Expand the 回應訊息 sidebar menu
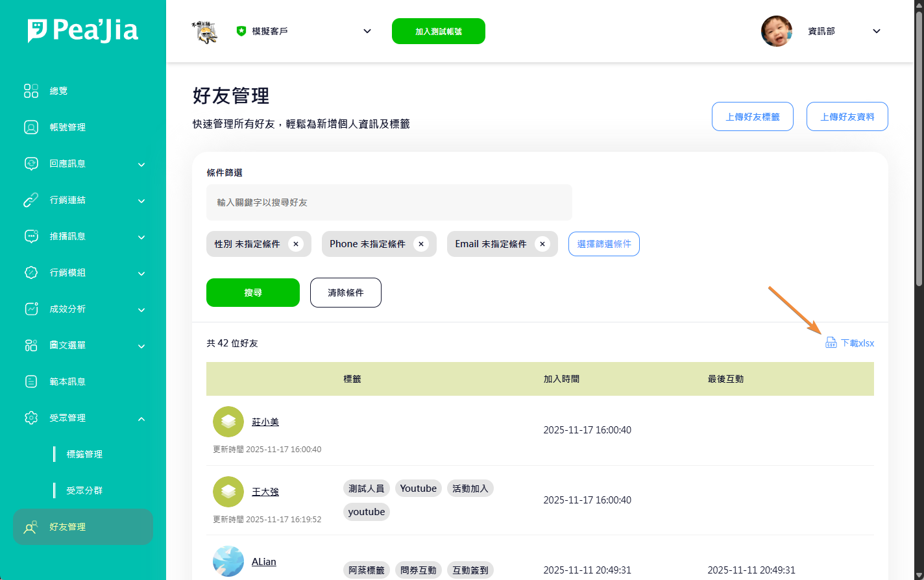 point(141,164)
